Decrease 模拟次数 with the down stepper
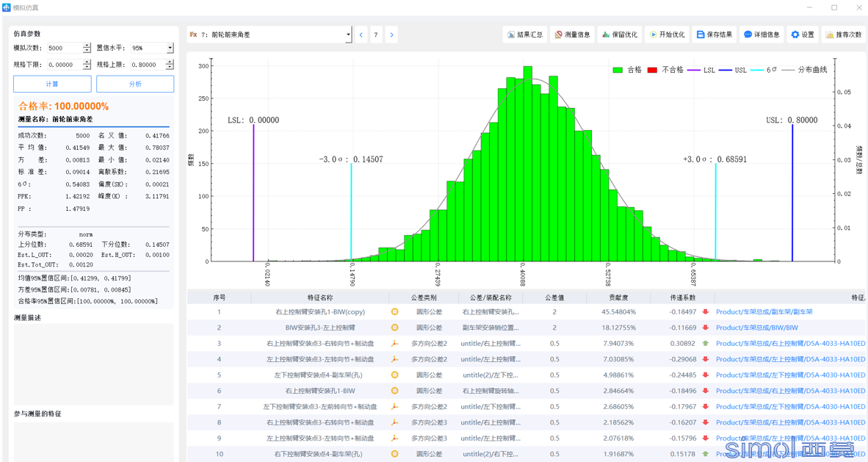The height and width of the screenshot is (462, 868). pos(87,51)
